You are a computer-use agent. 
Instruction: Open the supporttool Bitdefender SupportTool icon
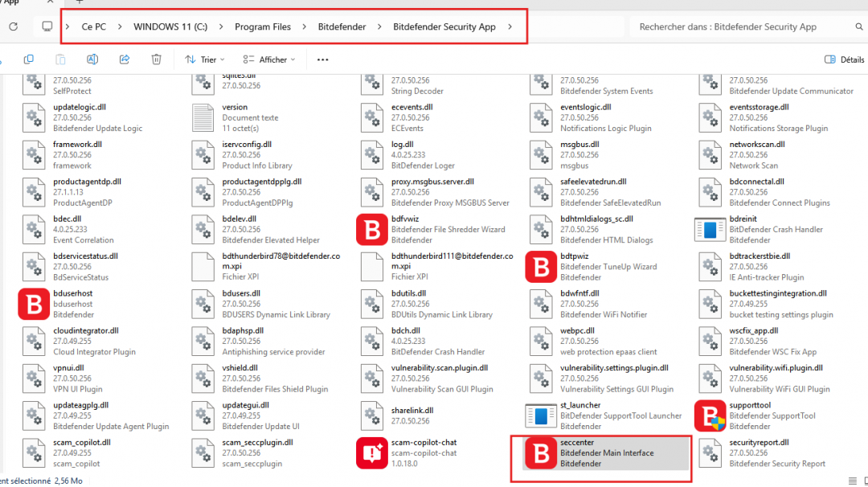click(710, 415)
